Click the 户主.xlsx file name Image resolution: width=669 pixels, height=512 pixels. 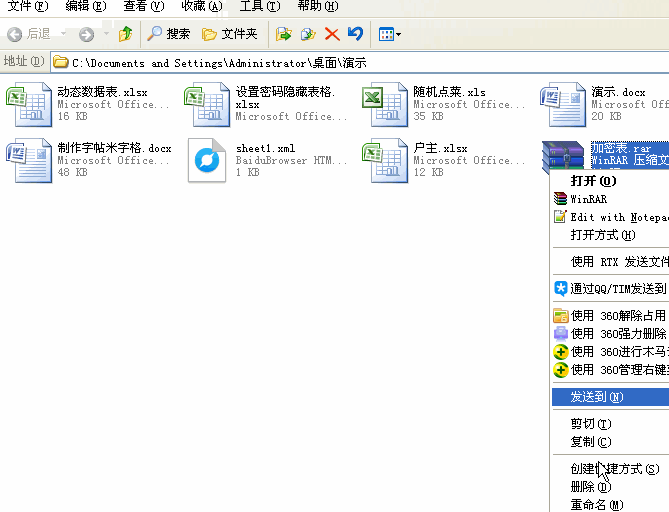440,148
